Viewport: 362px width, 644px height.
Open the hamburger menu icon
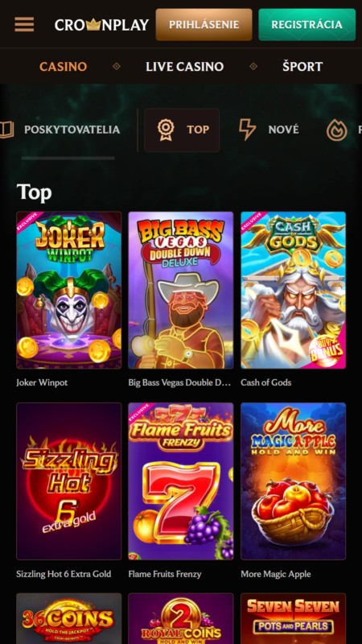24,25
